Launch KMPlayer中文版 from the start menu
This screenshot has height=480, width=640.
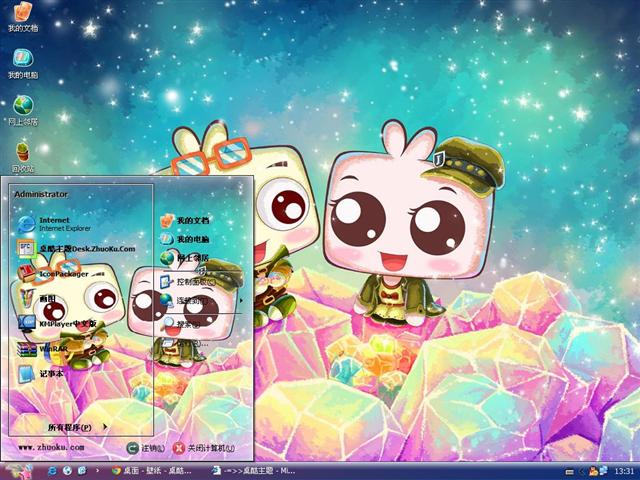57,324
